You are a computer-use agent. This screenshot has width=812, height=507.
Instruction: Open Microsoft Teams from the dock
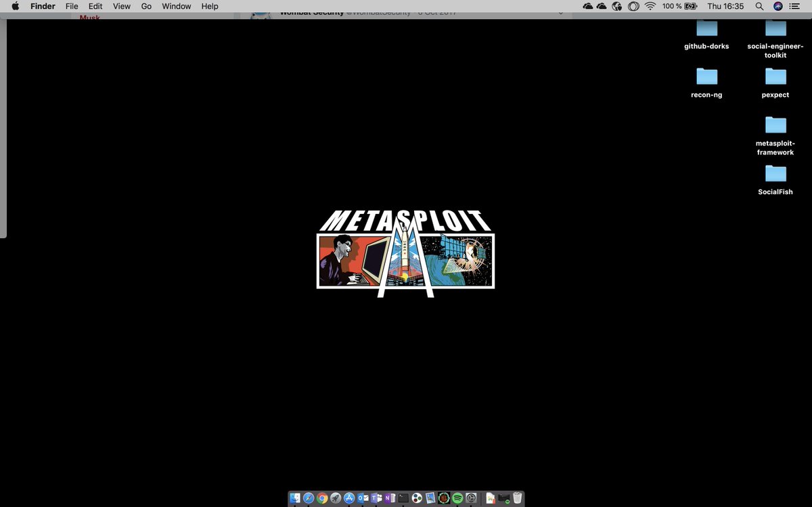coord(376,498)
